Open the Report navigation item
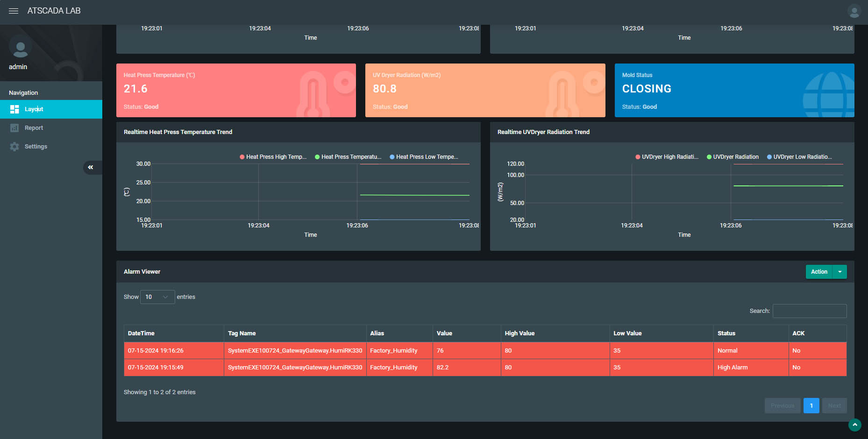 (34, 128)
